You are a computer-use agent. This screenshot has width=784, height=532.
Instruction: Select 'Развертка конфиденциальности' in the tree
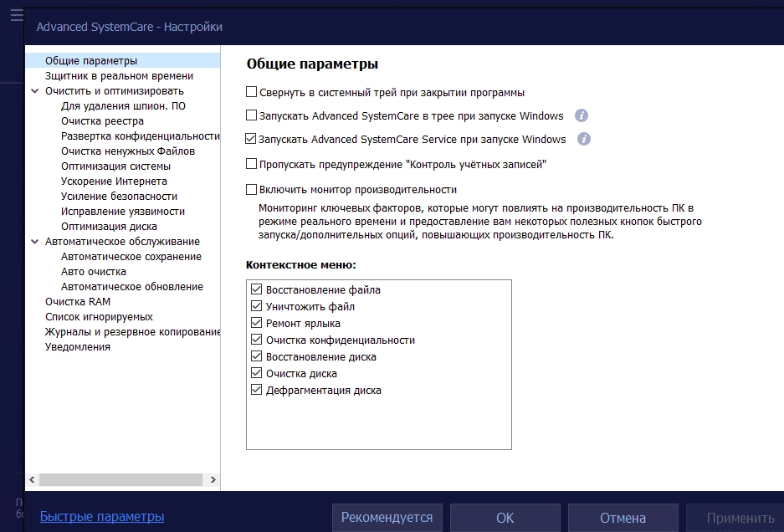(x=140, y=136)
